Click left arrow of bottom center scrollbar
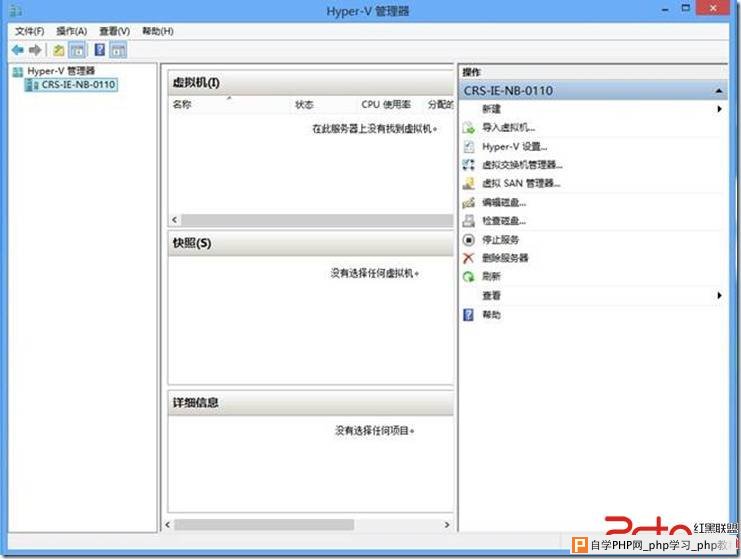Image resolution: width=741 pixels, height=559 pixels. tap(168, 525)
